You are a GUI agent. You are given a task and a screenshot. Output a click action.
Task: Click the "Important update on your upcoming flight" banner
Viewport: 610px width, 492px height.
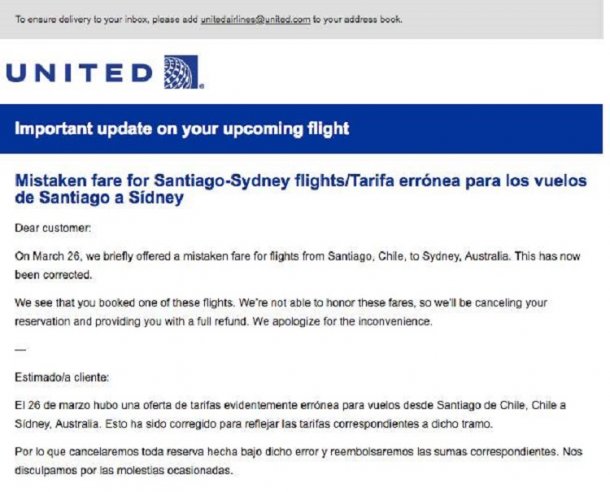[x=183, y=129]
